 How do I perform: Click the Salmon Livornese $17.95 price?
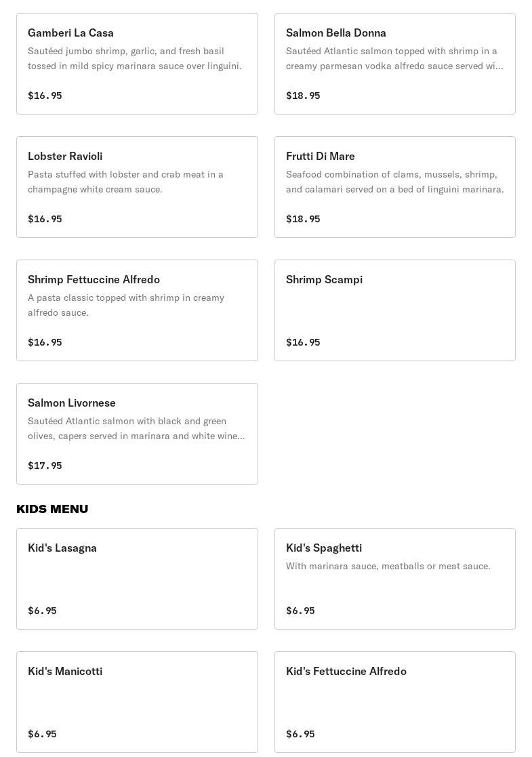tap(45, 466)
